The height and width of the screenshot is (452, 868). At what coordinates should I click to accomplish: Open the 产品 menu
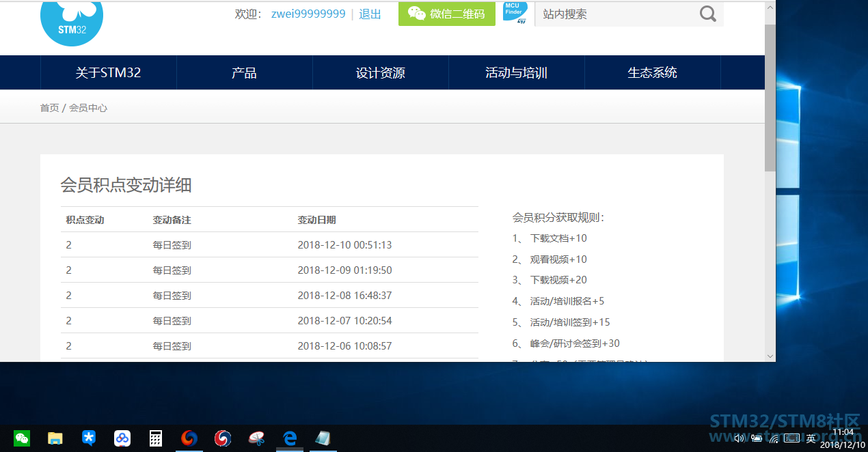(x=244, y=72)
